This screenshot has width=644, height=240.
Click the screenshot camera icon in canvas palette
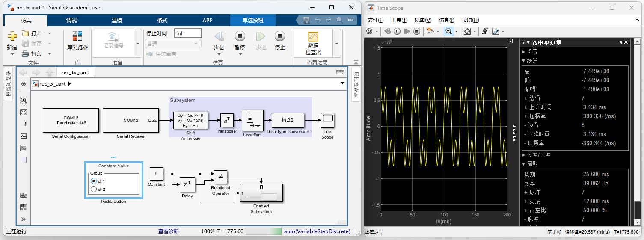(24, 195)
